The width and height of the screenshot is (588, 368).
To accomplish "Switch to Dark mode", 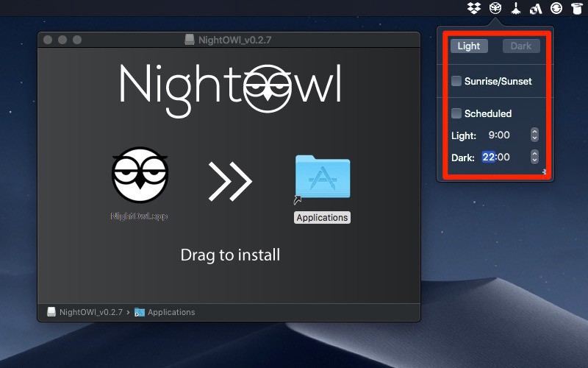I will (521, 46).
